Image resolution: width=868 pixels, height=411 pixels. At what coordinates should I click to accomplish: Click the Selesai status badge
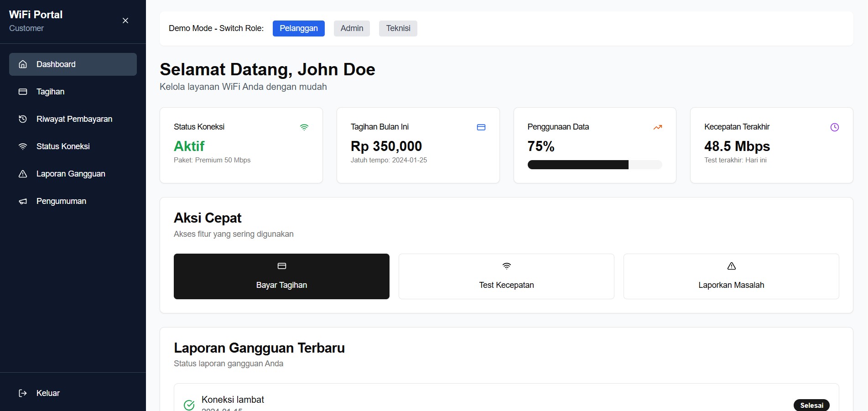click(812, 405)
